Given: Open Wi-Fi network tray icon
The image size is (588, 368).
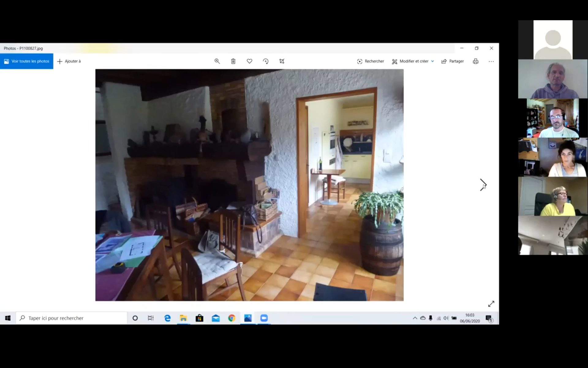Looking at the screenshot, I should [x=439, y=318].
